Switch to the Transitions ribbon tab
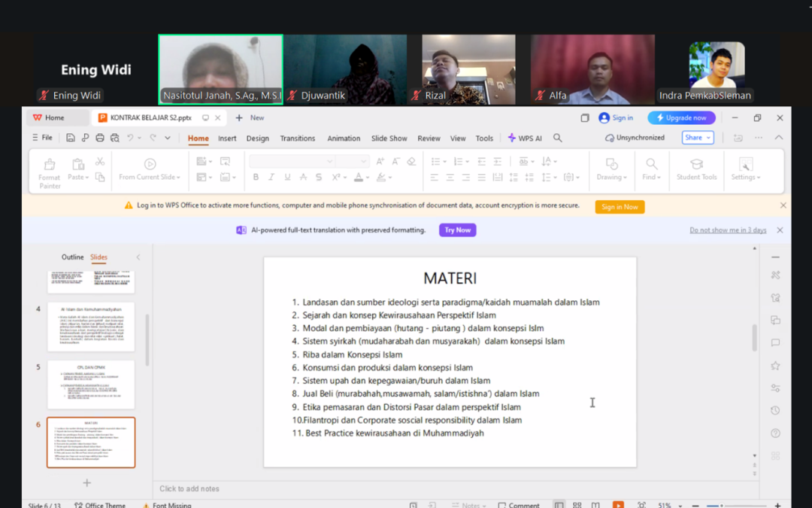Viewport: 812px width, 508px height. tap(297, 138)
